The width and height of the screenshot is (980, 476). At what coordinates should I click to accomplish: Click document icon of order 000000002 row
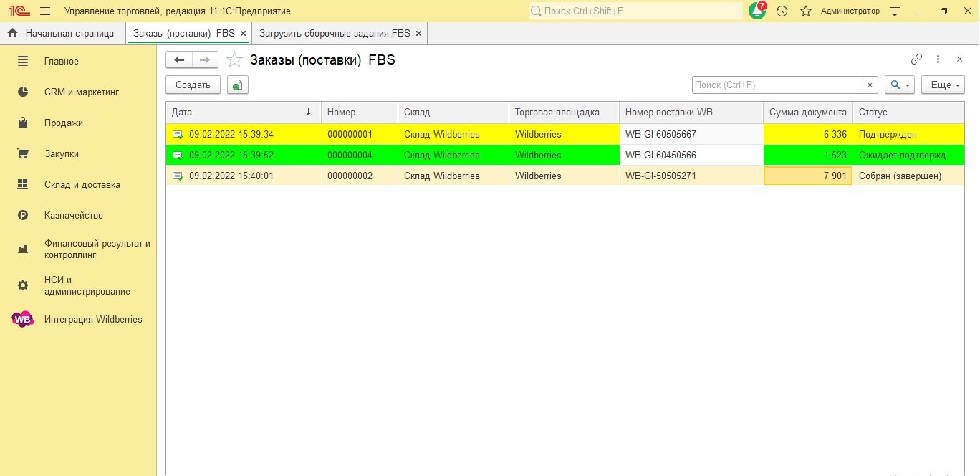(178, 176)
